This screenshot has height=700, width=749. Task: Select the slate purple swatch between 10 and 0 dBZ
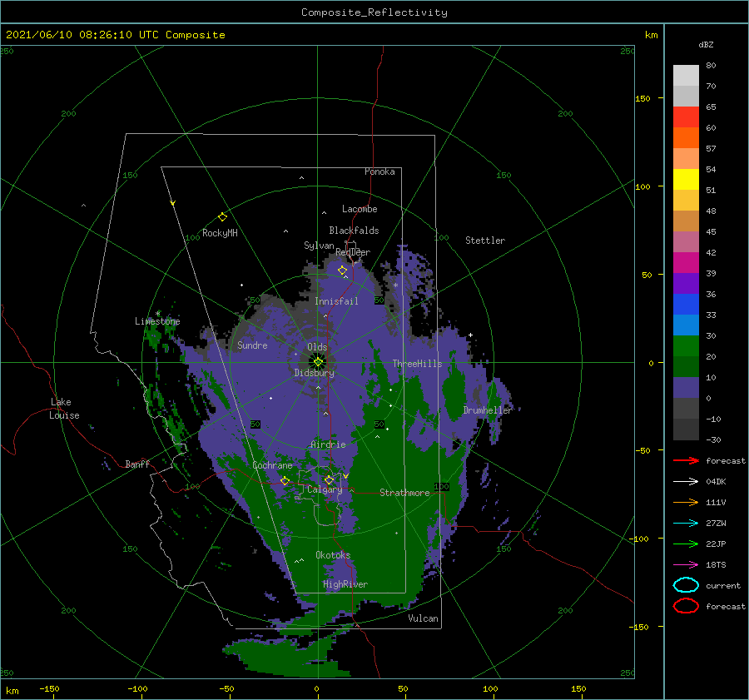(686, 388)
